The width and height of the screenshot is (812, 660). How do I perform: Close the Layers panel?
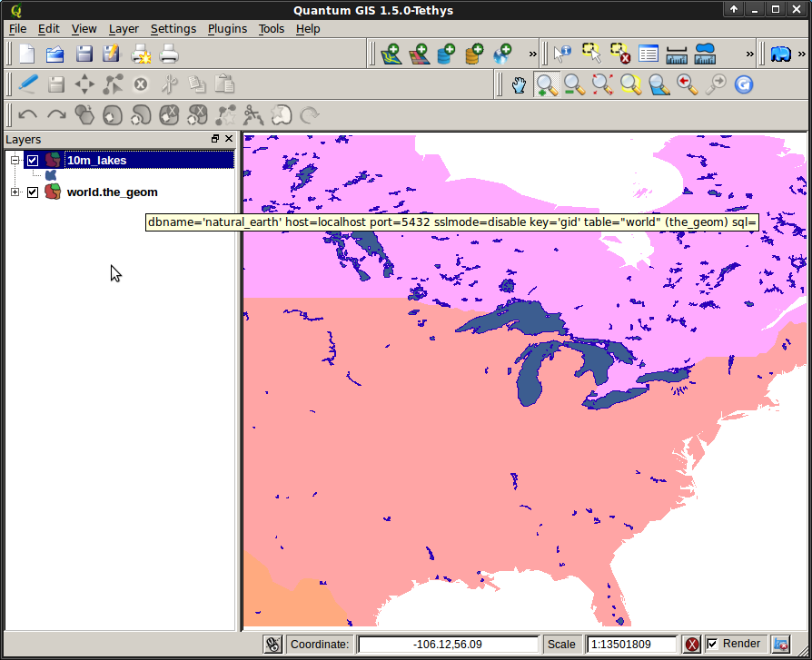tap(229, 139)
